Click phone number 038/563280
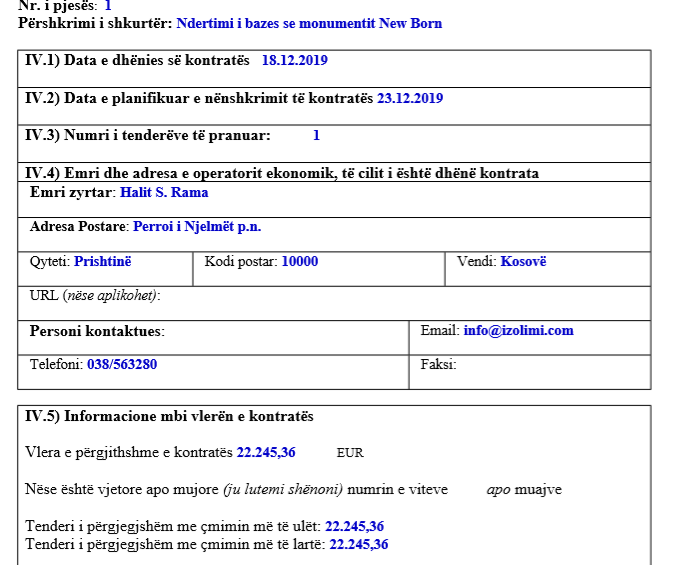 click(122, 364)
